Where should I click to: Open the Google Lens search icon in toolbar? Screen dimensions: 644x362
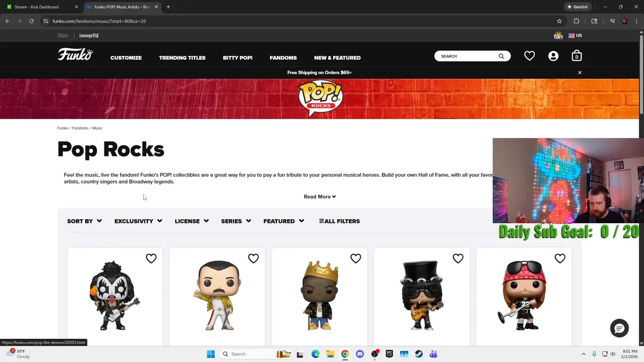(x=594, y=21)
